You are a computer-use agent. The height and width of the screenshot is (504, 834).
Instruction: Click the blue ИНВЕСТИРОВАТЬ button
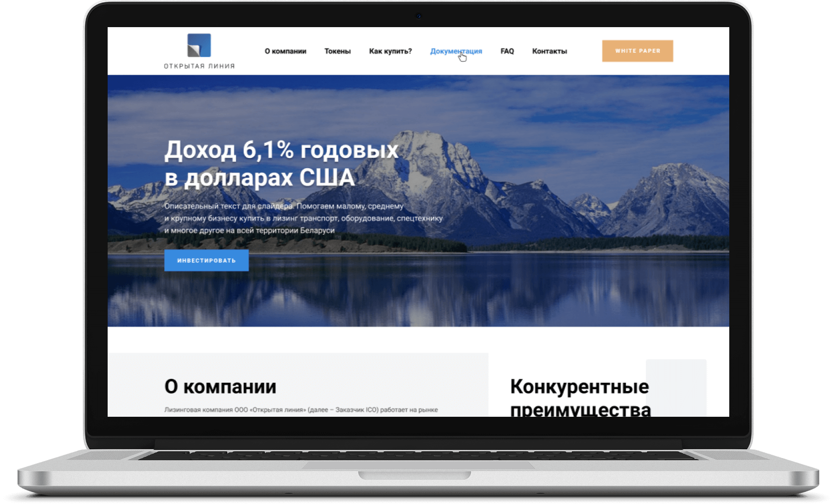207,260
